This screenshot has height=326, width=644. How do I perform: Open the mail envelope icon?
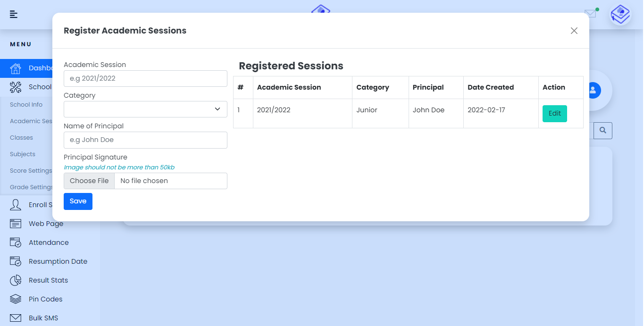coord(590,14)
